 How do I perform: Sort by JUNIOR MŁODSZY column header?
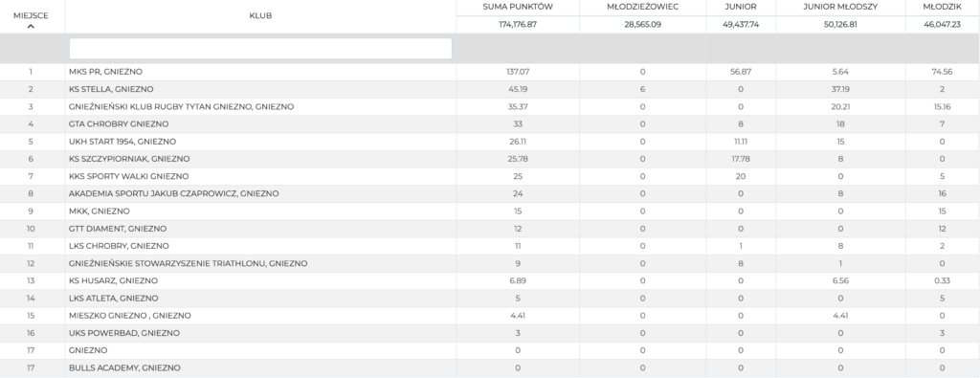coord(840,7)
